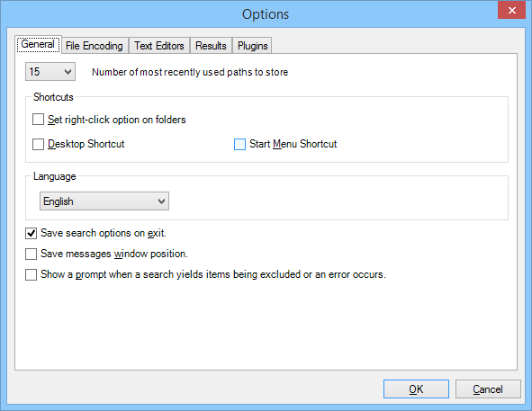Image resolution: width=532 pixels, height=411 pixels.
Task: Click the Options title bar
Action: coord(266,14)
